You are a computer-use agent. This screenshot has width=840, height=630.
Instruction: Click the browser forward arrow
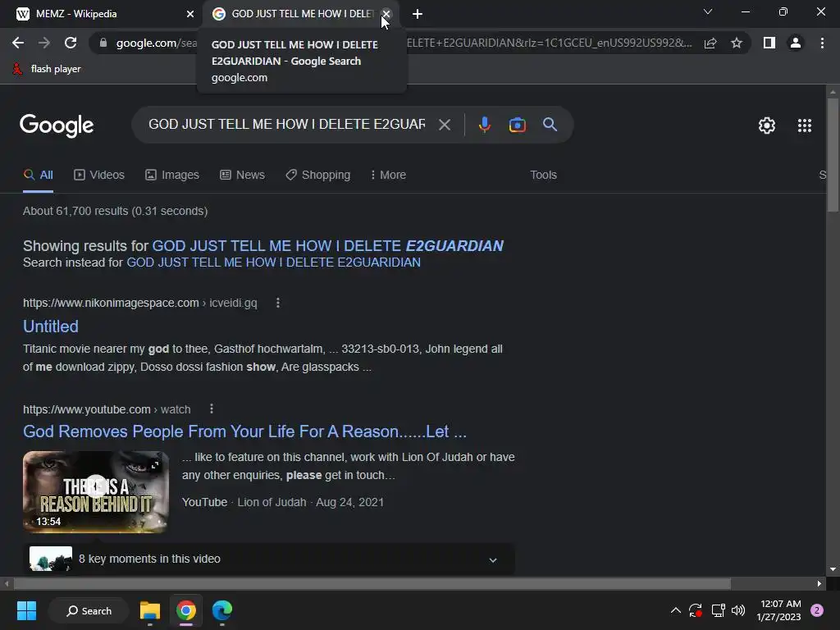tap(44, 43)
